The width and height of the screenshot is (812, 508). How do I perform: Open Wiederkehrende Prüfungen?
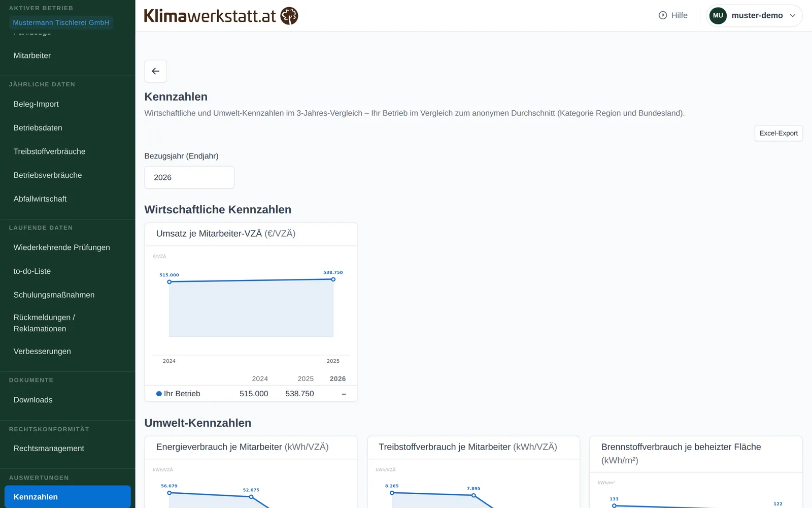tap(61, 247)
